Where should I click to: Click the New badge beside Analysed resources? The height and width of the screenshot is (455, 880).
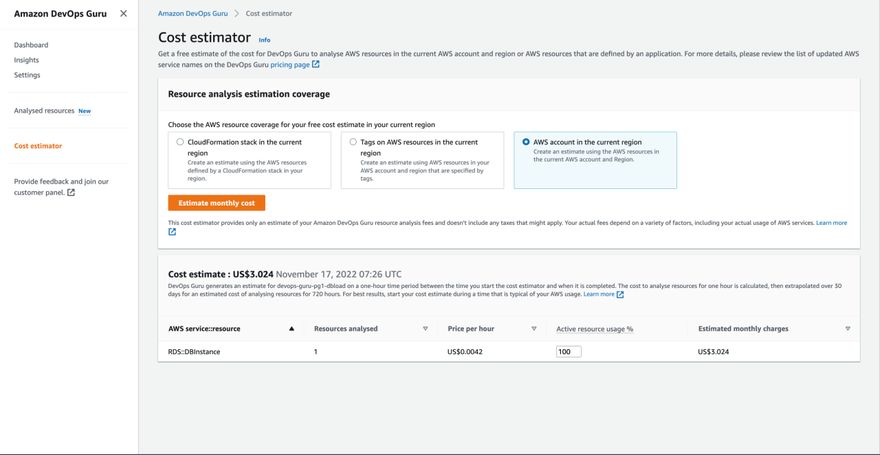(84, 111)
